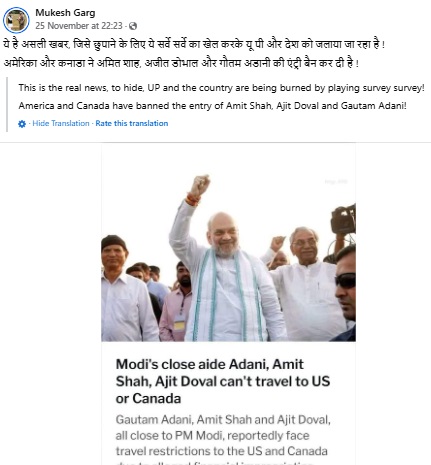Hide Translation of the post
Image resolution: width=431 pixels, height=465 pixels.
(61, 123)
